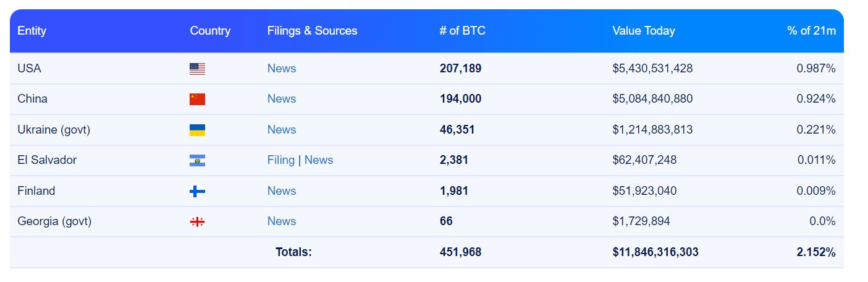Image resolution: width=868 pixels, height=282 pixels.
Task: Open the Georgia (govt) News link
Action: click(x=281, y=221)
